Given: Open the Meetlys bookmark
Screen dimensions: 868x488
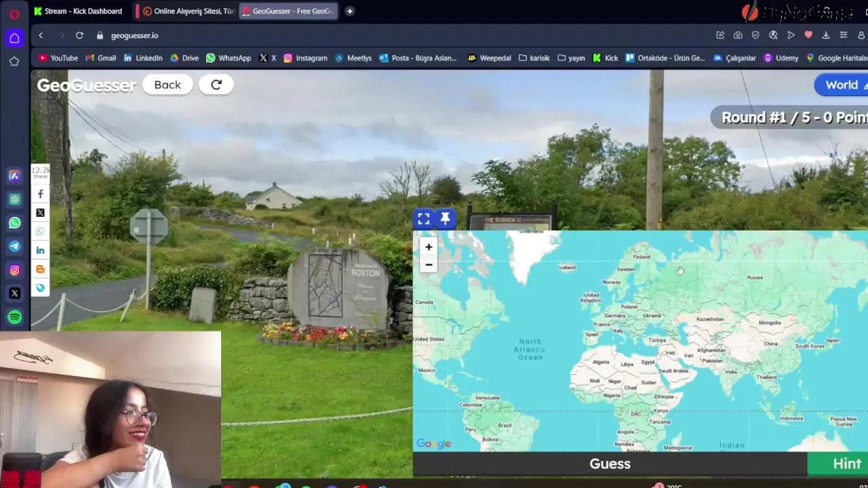Looking at the screenshot, I should [x=353, y=58].
